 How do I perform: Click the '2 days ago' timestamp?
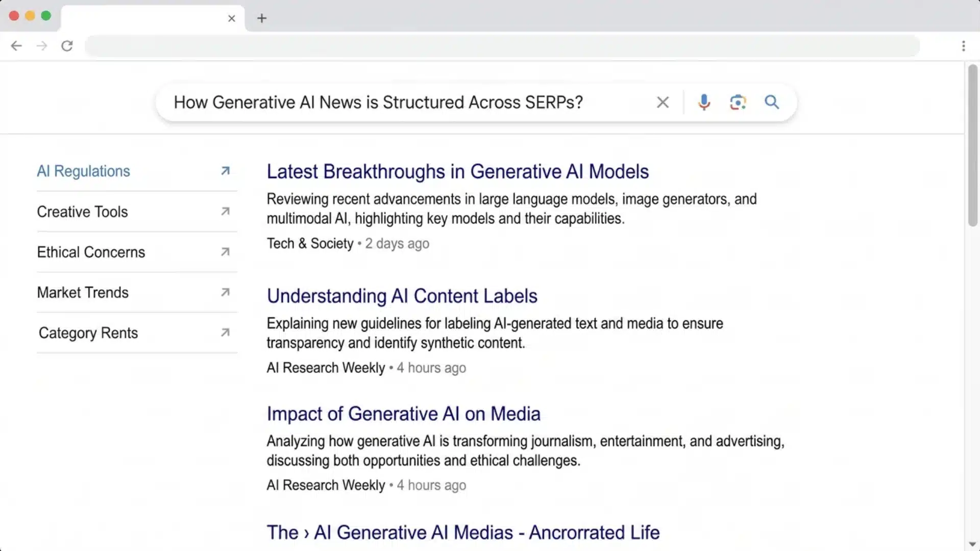tap(397, 244)
